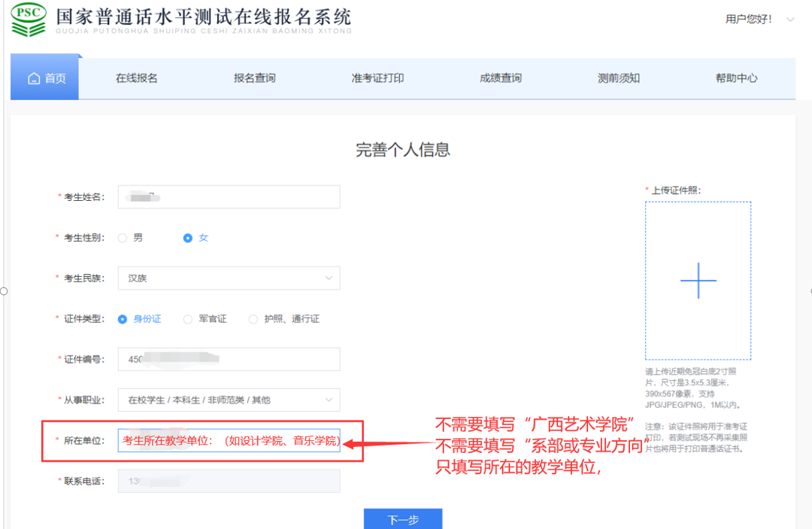Open 准考证打印 menu item
The image size is (812, 529).
click(x=377, y=78)
